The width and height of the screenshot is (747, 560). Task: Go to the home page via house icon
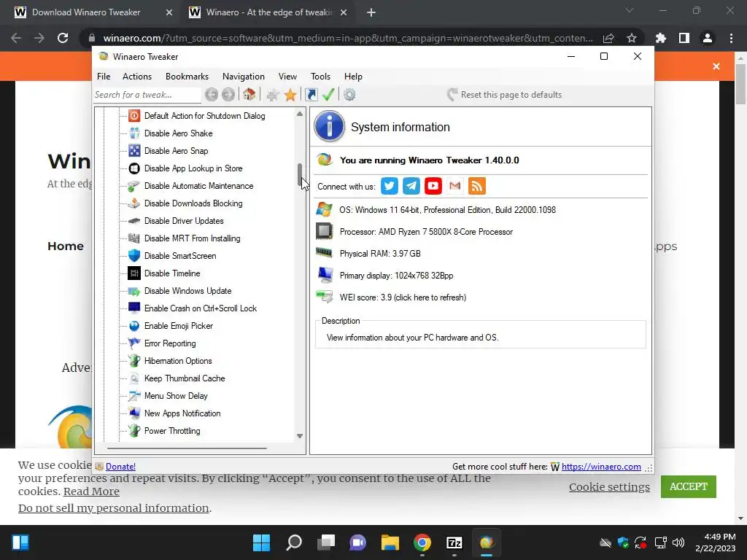click(x=249, y=94)
